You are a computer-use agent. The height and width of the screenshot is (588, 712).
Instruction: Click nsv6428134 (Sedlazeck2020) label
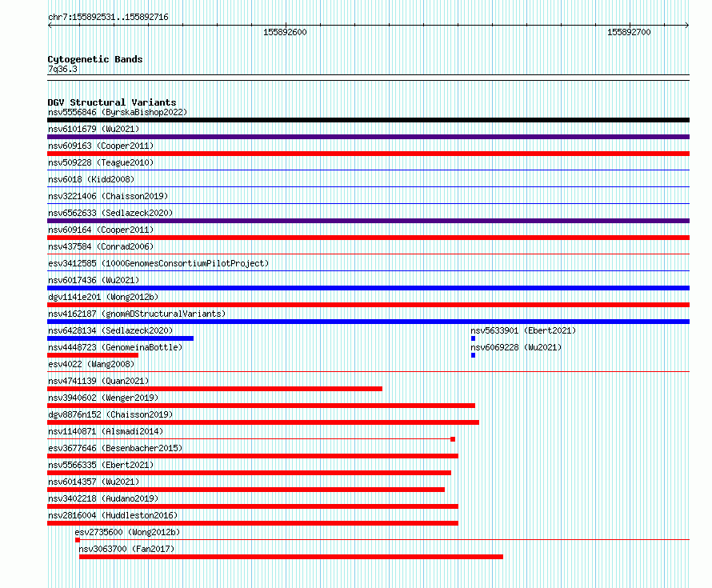pyautogui.click(x=110, y=330)
